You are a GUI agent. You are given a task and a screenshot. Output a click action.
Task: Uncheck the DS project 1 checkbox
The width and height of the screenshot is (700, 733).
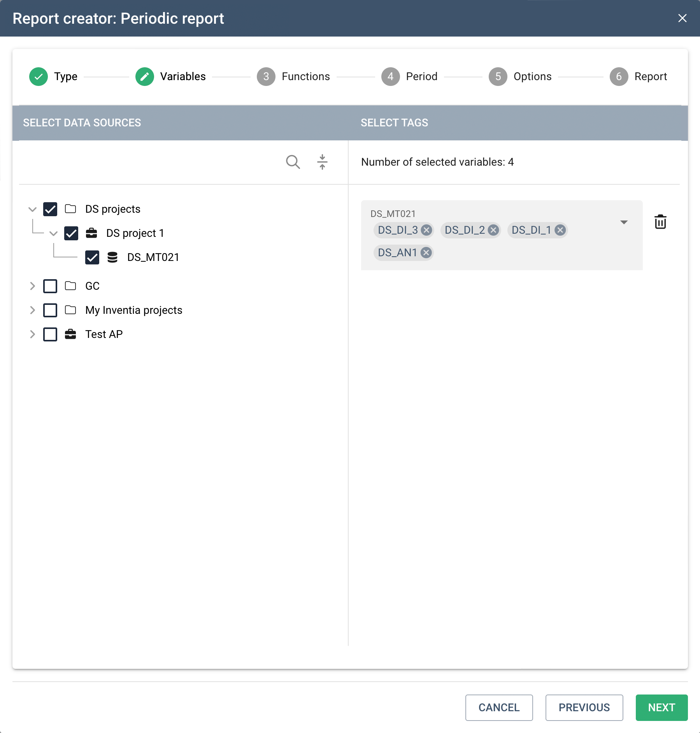click(71, 233)
